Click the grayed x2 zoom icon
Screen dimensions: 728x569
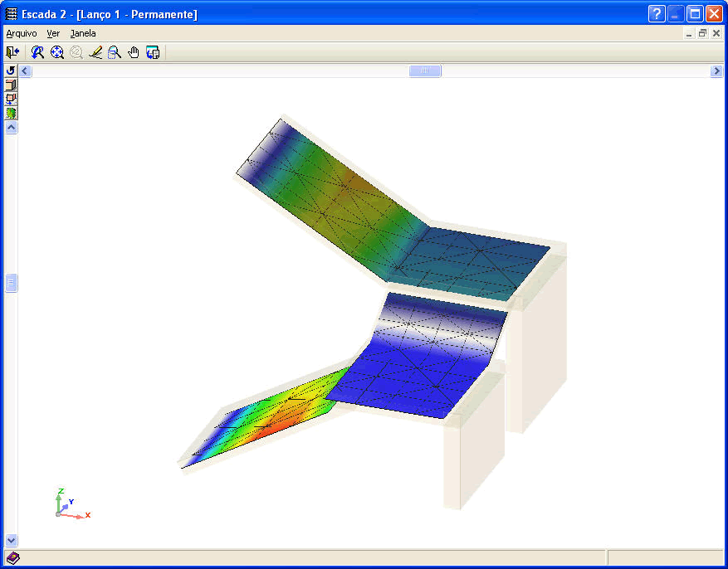[x=76, y=52]
